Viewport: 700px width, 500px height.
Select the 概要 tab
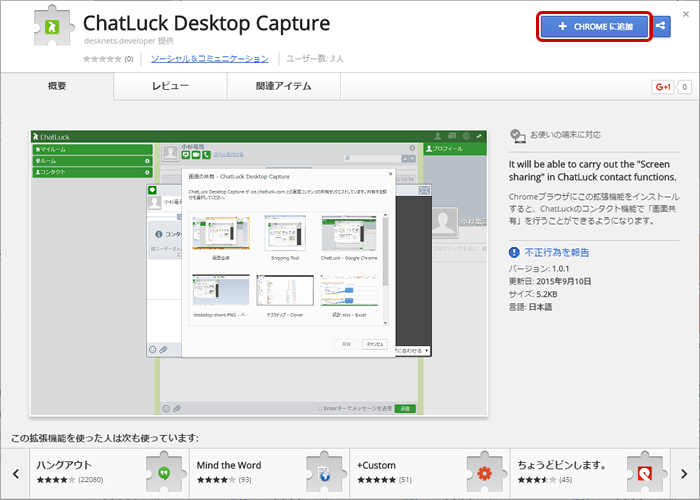coord(57,86)
